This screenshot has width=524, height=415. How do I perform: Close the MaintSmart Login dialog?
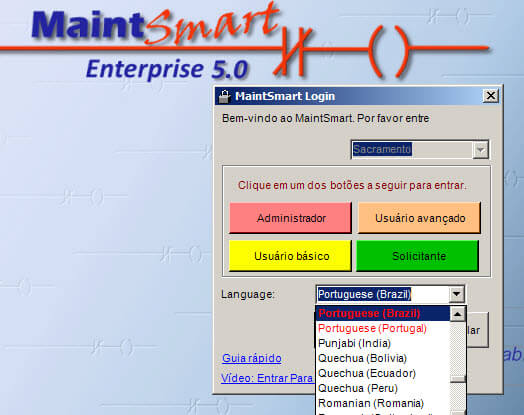(491, 96)
